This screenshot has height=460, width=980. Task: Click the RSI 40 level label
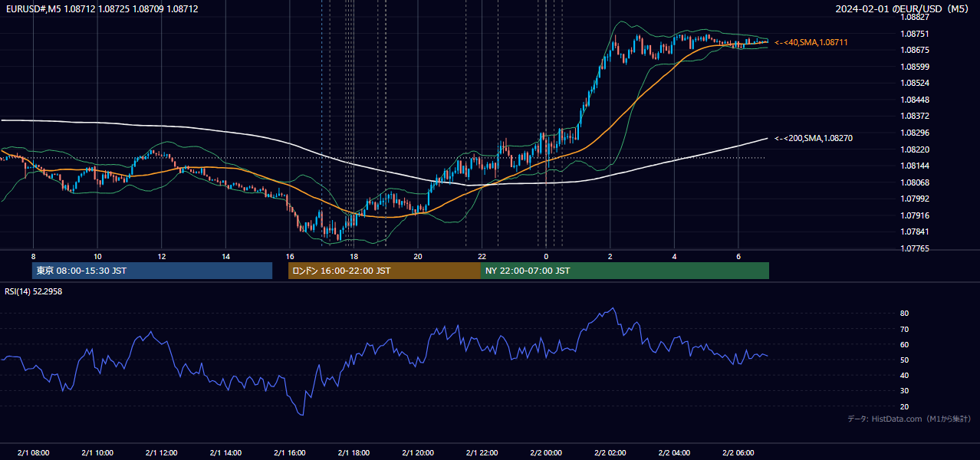(904, 375)
